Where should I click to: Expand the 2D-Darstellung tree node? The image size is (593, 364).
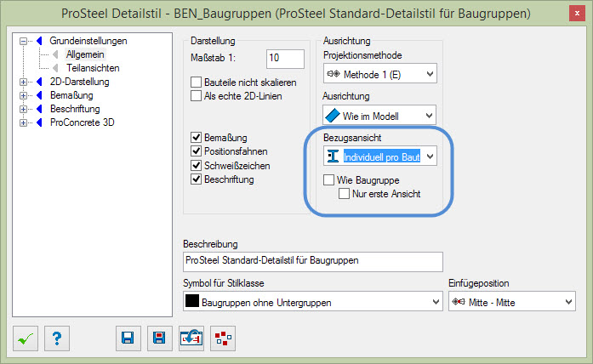(24, 82)
